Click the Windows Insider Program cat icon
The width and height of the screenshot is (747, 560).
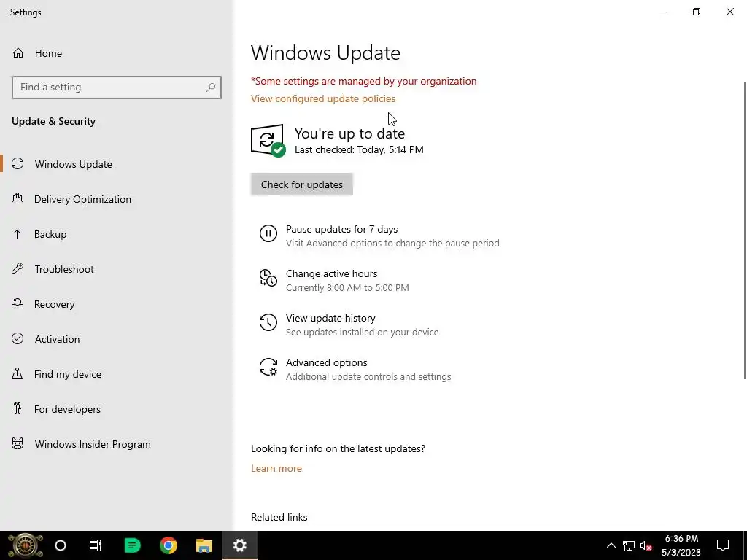click(x=18, y=444)
